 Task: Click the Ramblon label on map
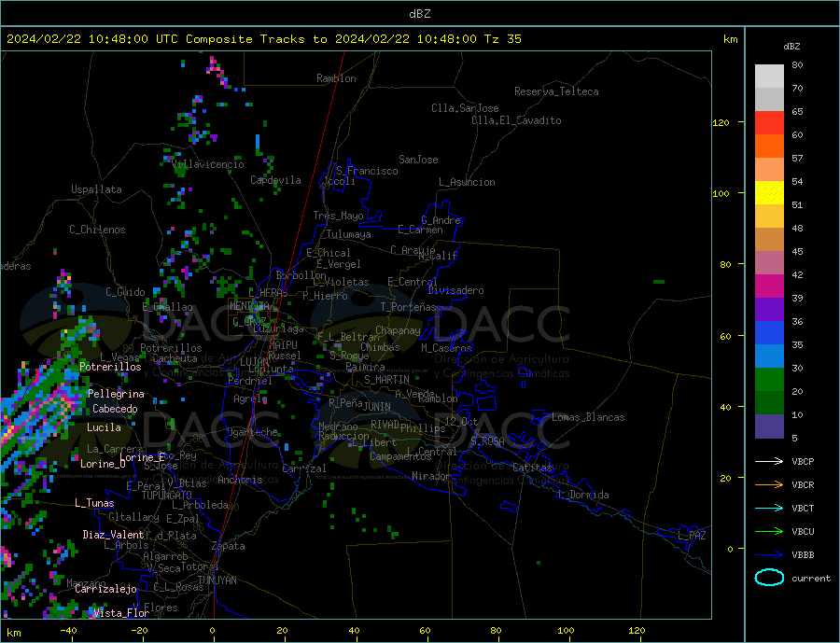click(336, 78)
